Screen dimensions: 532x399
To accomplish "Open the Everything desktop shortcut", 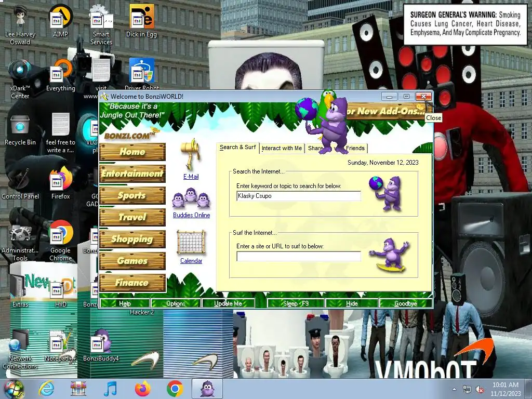I will (x=60, y=75).
